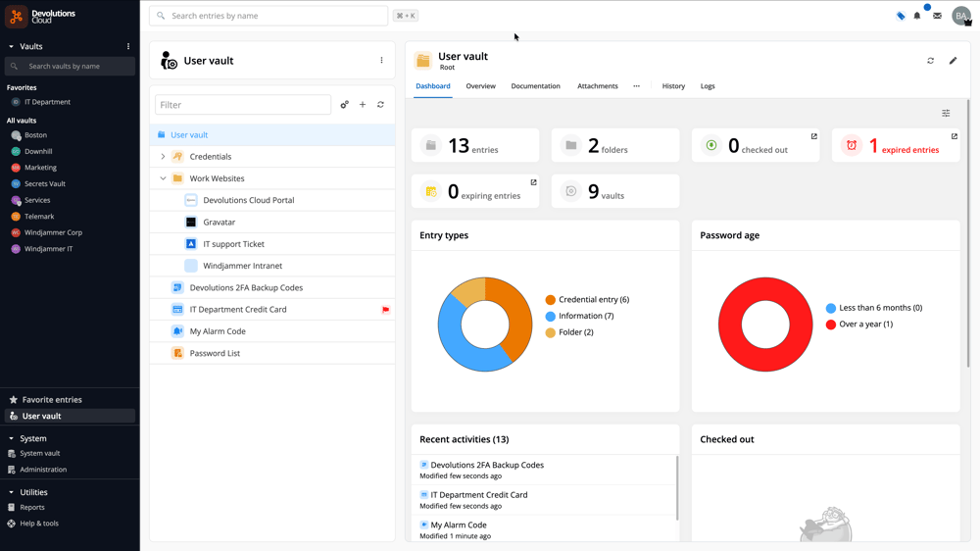The width and height of the screenshot is (980, 551).
Task: Refresh the entry list
Action: (x=380, y=105)
